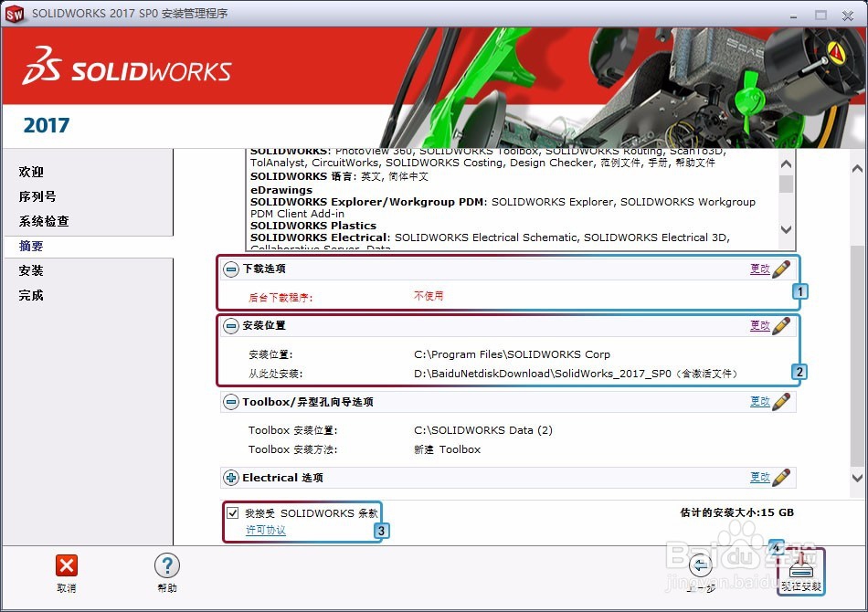This screenshot has width=868, height=612.
Task: Click 更改 link for Download Options
Action: click(760, 269)
